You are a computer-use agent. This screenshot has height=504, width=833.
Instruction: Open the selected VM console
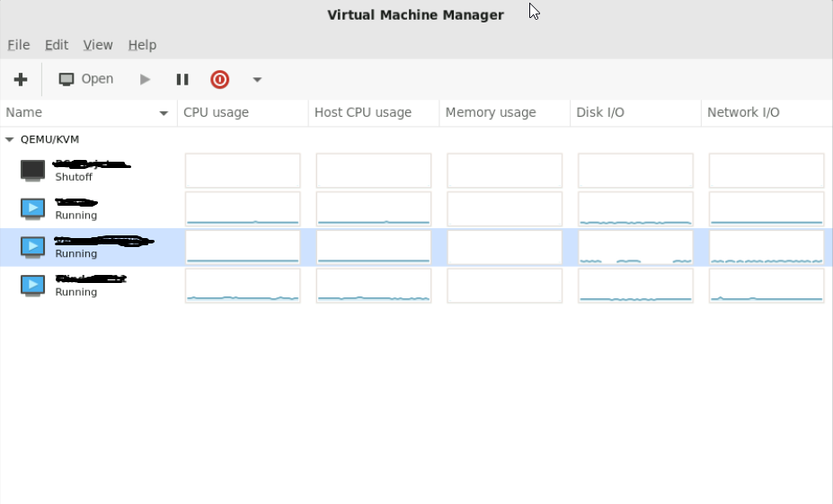(x=85, y=79)
